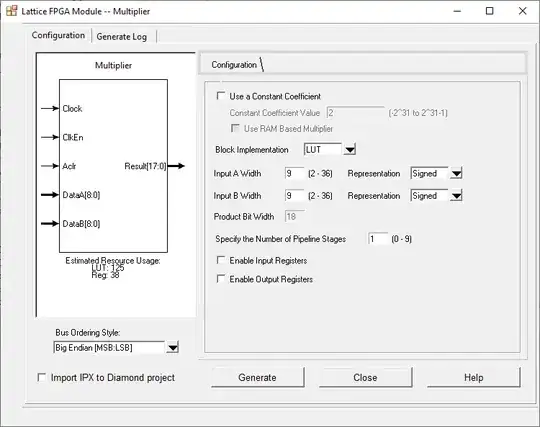Check Enable Output Registers

[x=221, y=279]
